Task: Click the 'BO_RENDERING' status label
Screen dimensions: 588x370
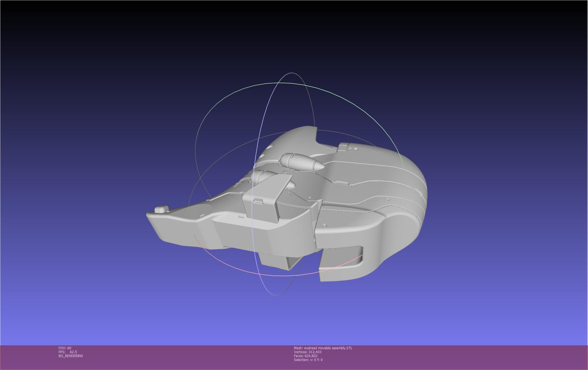Action: [71, 356]
